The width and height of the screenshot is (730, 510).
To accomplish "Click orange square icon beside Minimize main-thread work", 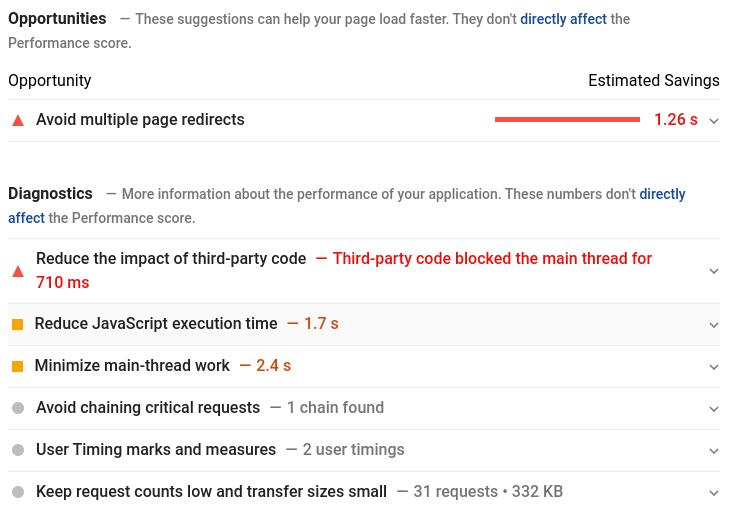I will click(x=17, y=367).
